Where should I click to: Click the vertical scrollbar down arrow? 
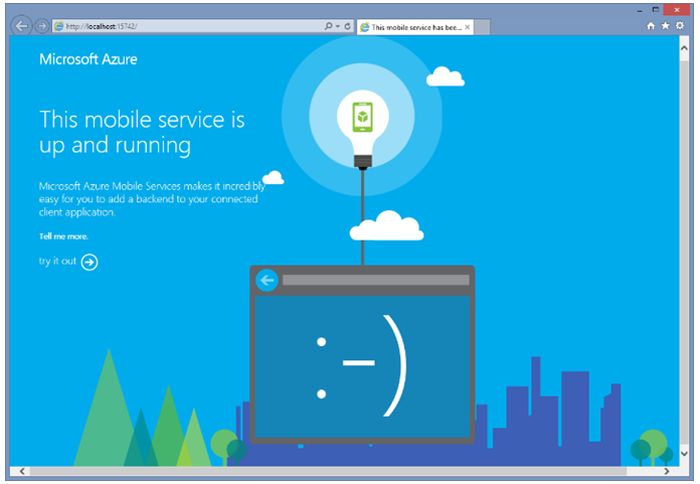684,454
